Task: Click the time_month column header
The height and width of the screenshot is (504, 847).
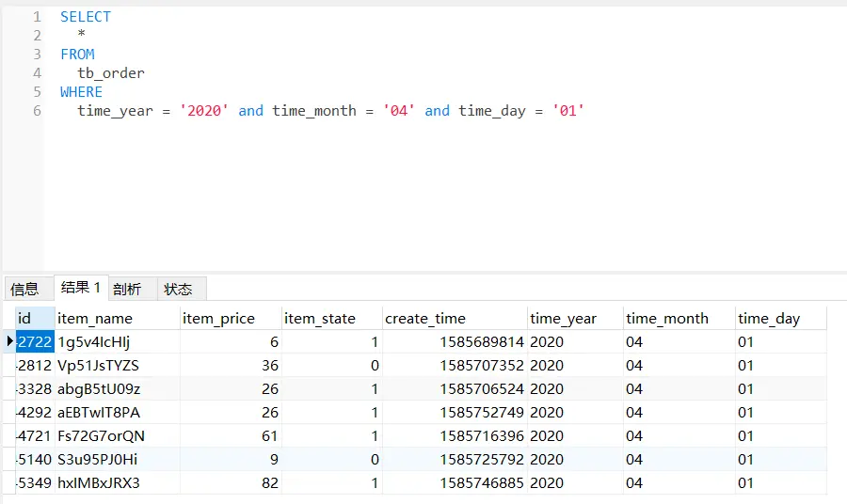Action: click(667, 318)
